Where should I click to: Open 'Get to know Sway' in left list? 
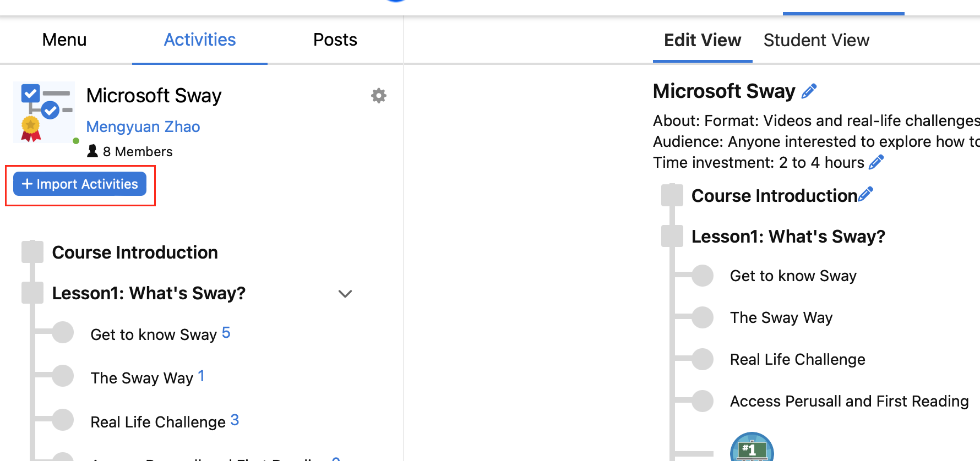tap(154, 334)
